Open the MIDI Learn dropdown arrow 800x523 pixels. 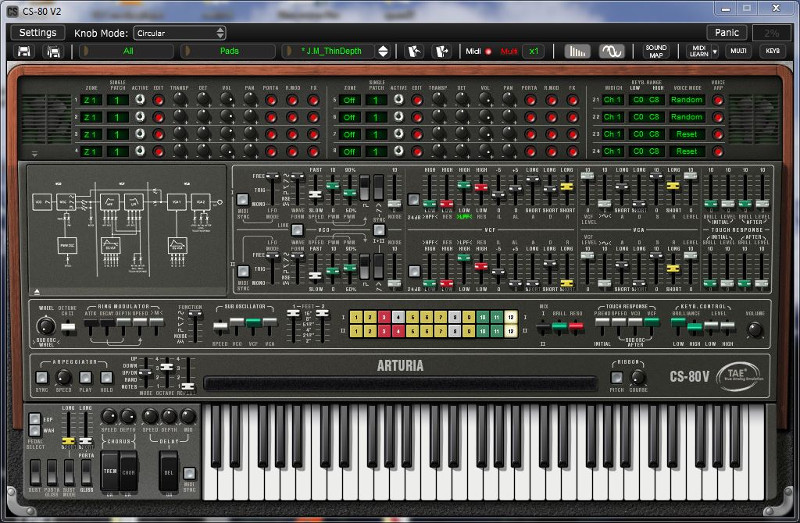click(715, 51)
